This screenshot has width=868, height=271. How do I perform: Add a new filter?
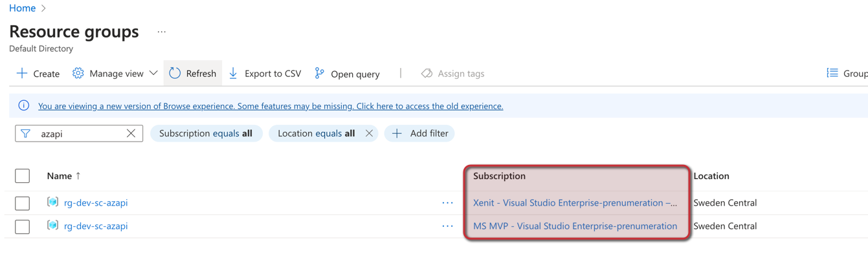tap(419, 134)
